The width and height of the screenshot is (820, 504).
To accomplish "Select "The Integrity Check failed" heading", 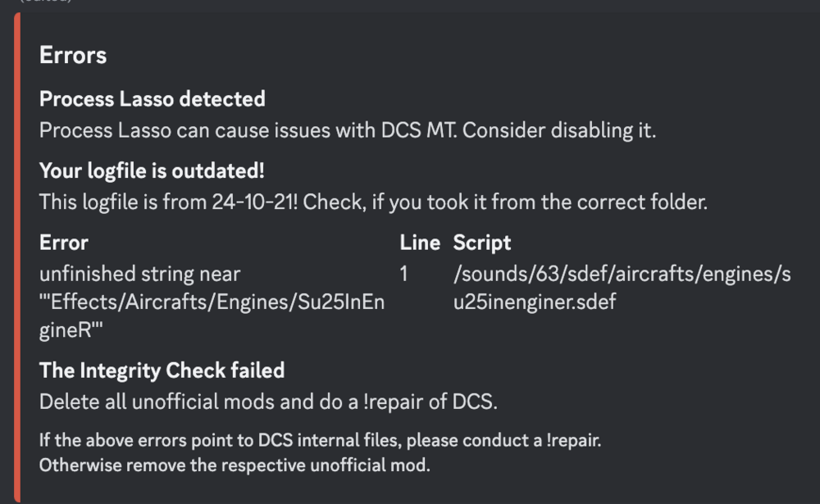I will [x=162, y=370].
